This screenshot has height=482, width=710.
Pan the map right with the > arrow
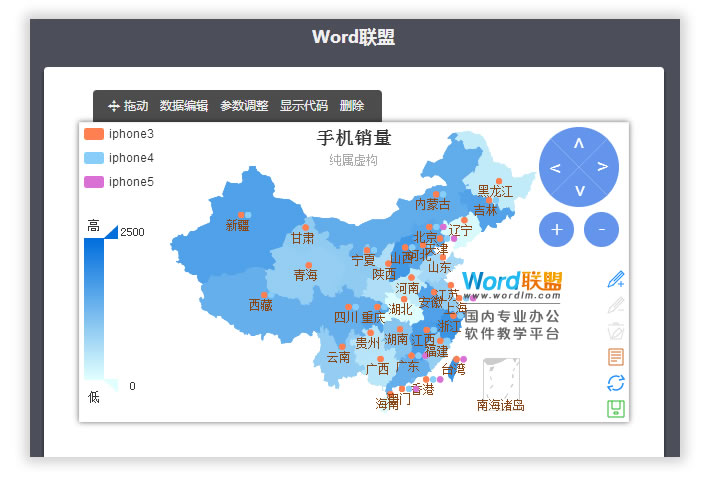[602, 166]
